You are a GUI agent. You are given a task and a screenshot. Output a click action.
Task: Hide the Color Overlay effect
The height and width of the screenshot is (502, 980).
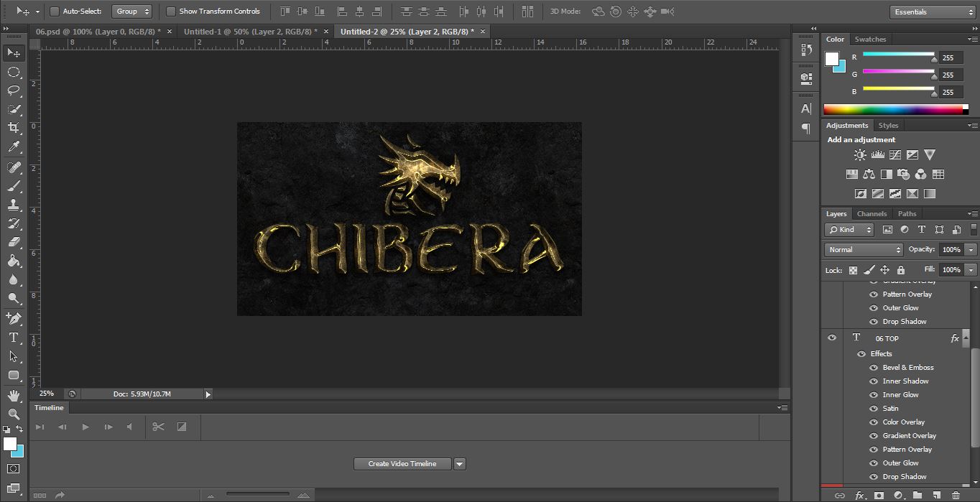(874, 422)
